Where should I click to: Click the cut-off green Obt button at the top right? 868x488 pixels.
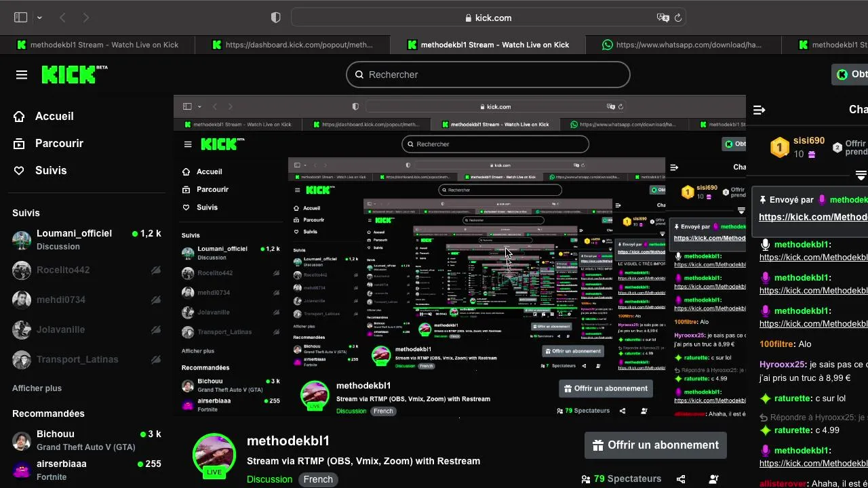point(850,75)
